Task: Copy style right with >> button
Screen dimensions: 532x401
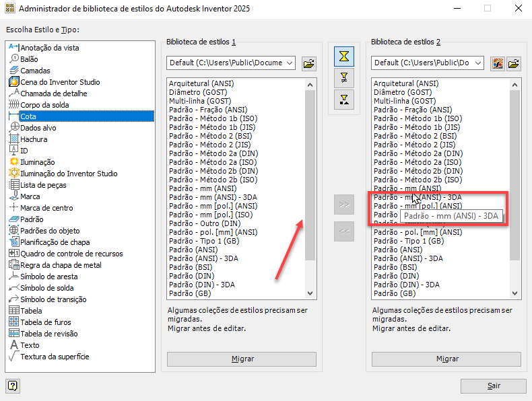Action: (344, 205)
